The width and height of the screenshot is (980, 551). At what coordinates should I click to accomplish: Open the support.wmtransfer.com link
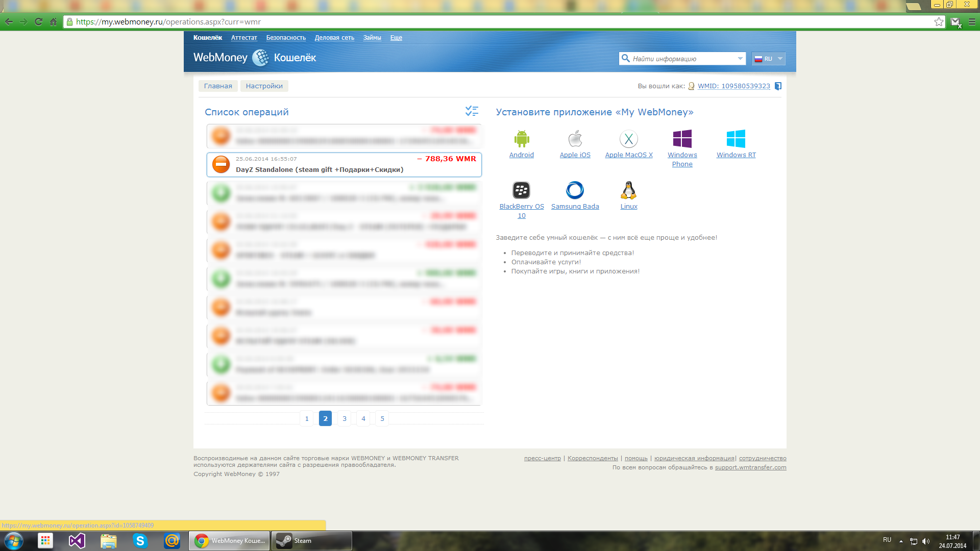coord(750,467)
